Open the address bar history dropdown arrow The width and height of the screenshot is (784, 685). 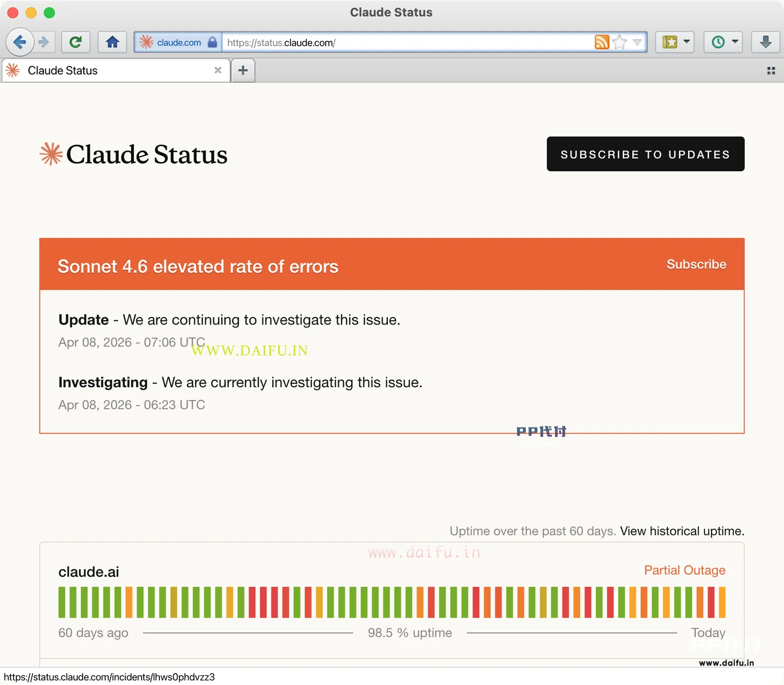637,42
